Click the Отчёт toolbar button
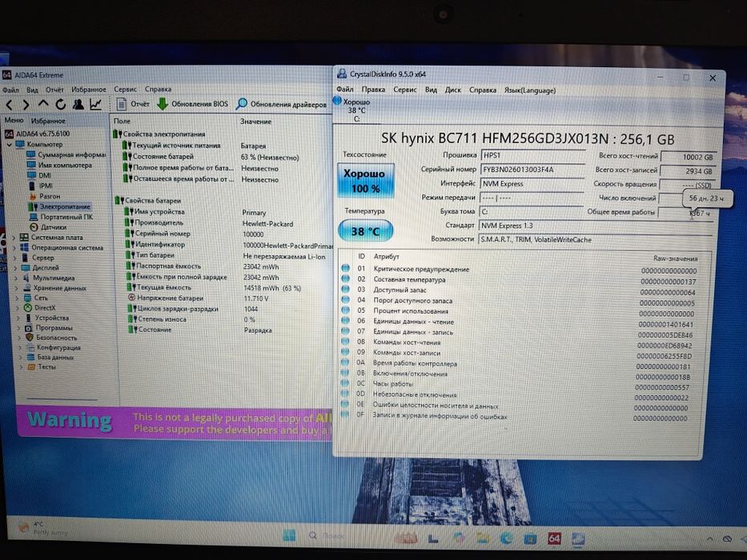Viewport: 747px width, 560px height. pos(134,104)
